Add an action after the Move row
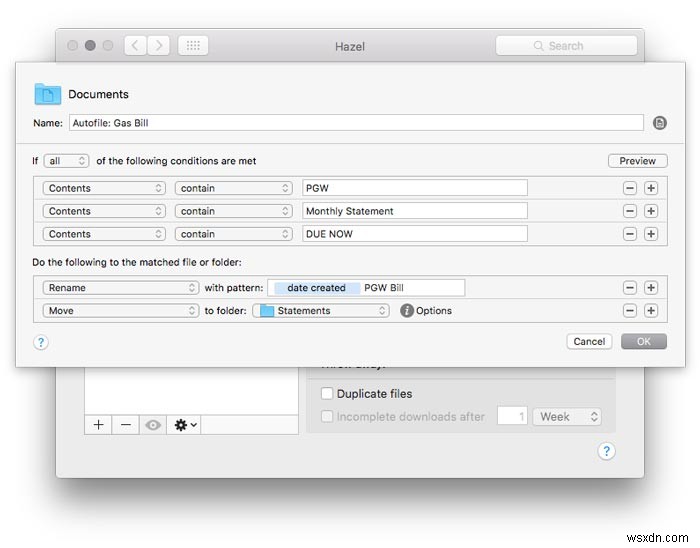This screenshot has width=700, height=548. point(651,311)
